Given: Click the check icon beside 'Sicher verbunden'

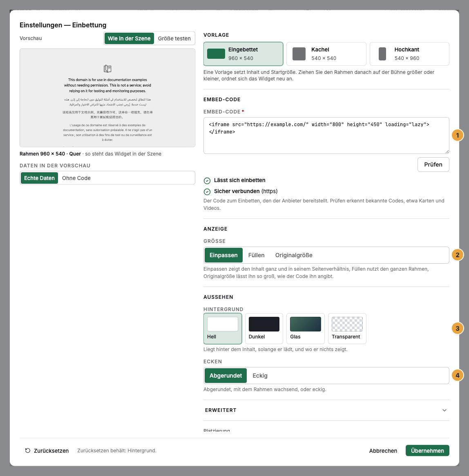Looking at the screenshot, I should pos(207,191).
